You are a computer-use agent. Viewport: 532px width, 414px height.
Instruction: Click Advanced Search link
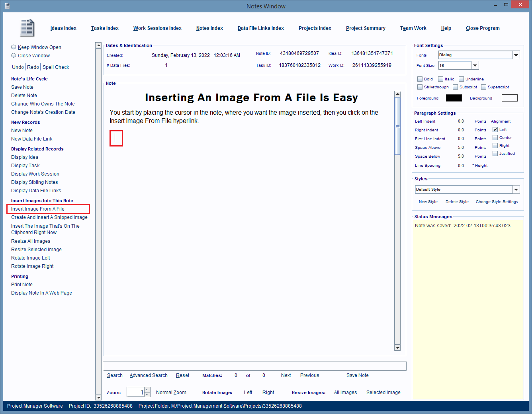(x=149, y=375)
